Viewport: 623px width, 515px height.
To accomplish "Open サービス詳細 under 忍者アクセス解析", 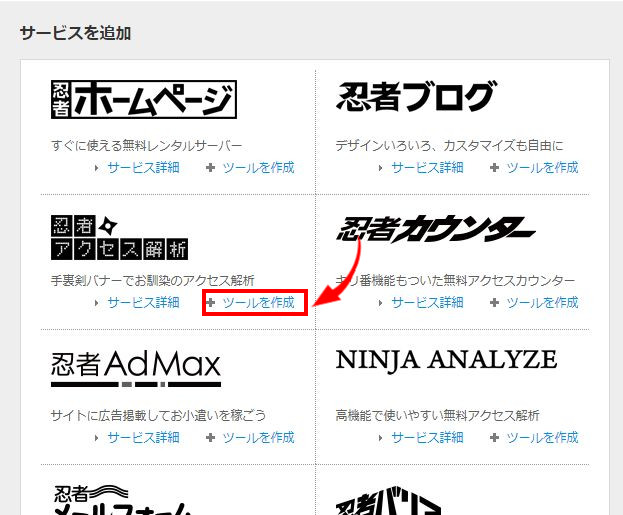I will point(143,303).
